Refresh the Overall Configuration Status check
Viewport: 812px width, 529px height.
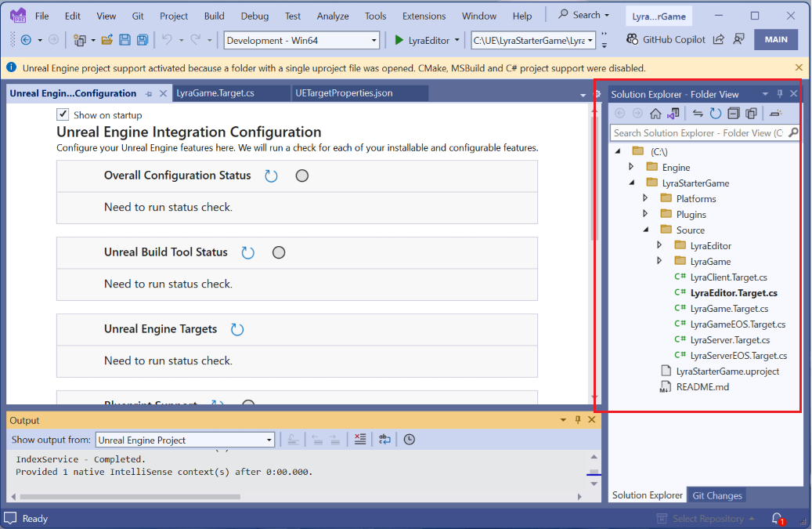point(271,176)
